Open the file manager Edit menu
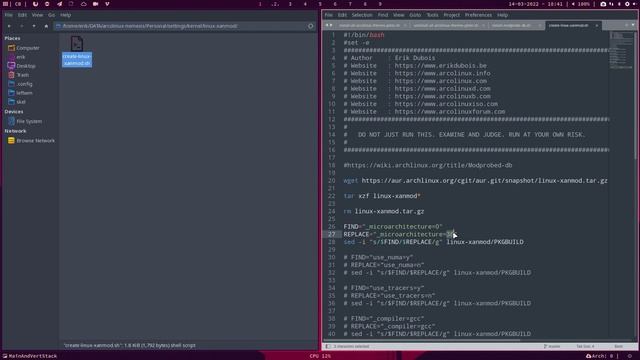This screenshot has width=640, height=360. point(22,15)
